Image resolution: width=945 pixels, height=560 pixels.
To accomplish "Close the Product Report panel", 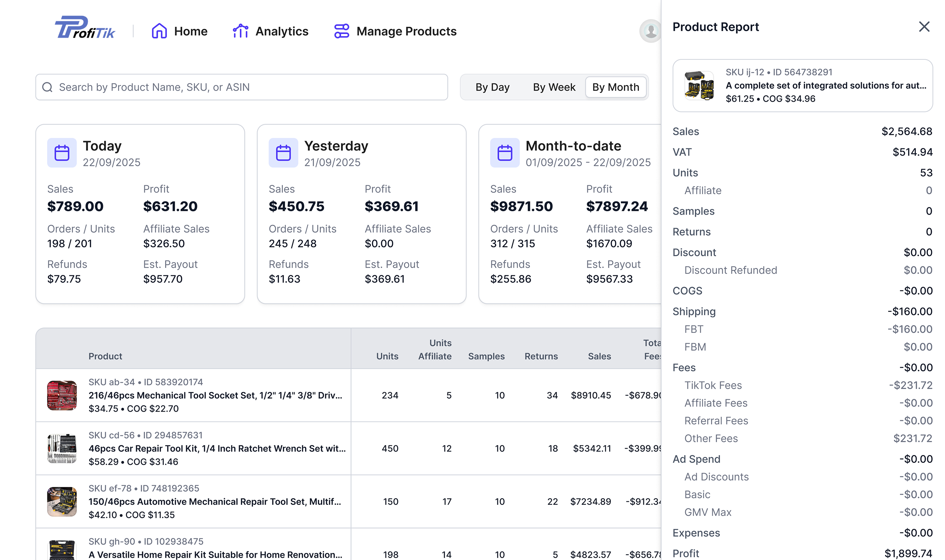I will 924,27.
